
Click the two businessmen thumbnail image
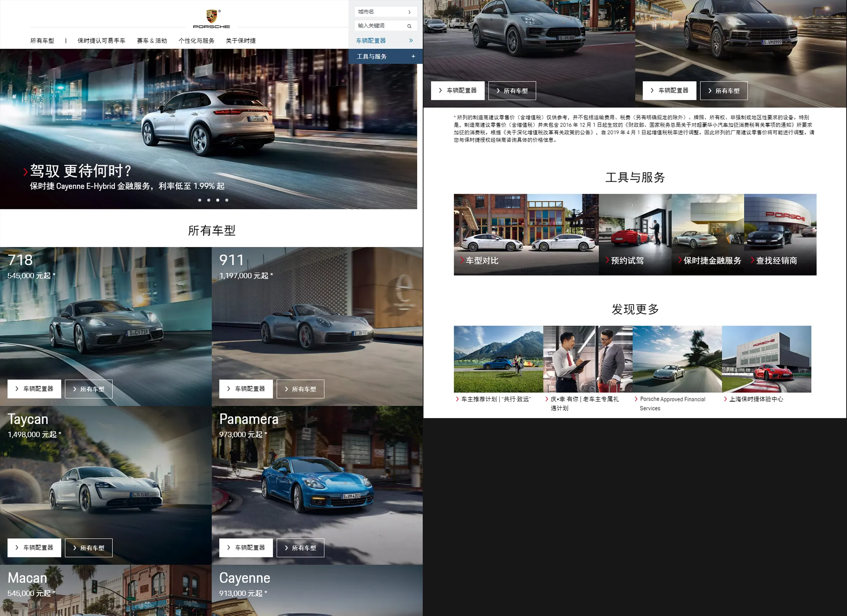click(x=588, y=359)
